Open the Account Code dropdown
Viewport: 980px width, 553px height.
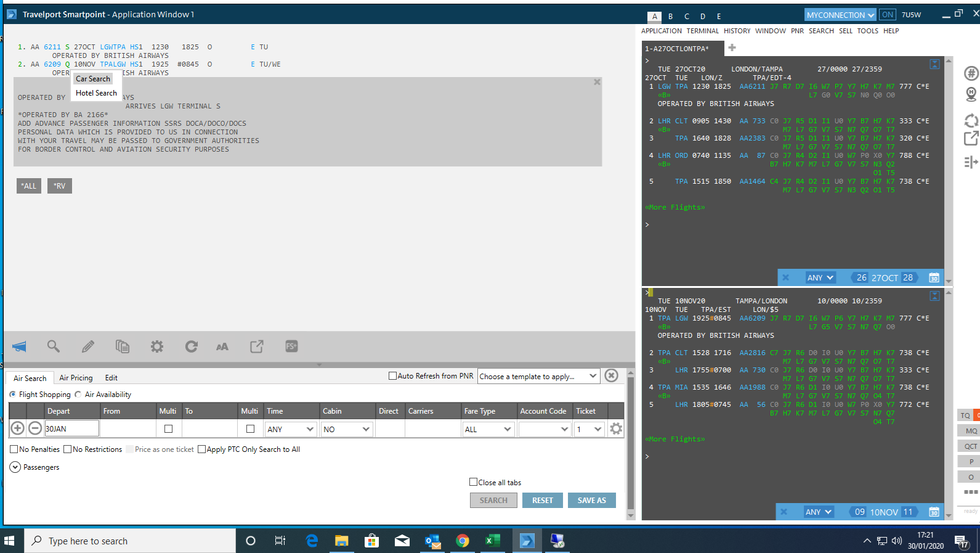pyautogui.click(x=545, y=429)
